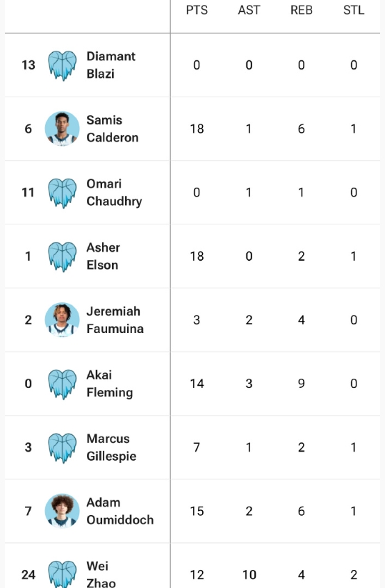Sort by the PTS column header
385x588 pixels.
click(x=197, y=10)
